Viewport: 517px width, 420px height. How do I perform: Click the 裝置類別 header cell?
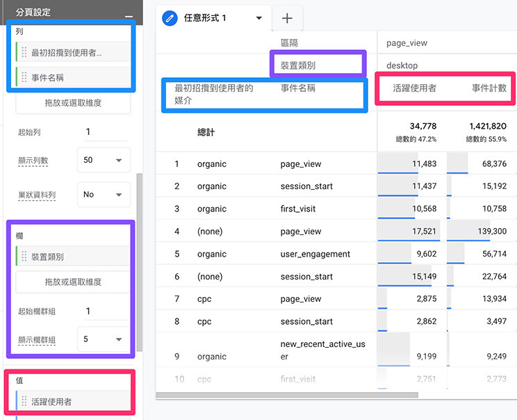[x=297, y=65]
